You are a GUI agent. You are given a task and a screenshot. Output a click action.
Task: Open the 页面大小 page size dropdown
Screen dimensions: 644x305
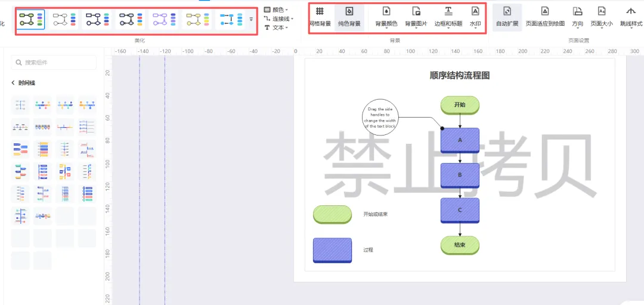pyautogui.click(x=601, y=17)
